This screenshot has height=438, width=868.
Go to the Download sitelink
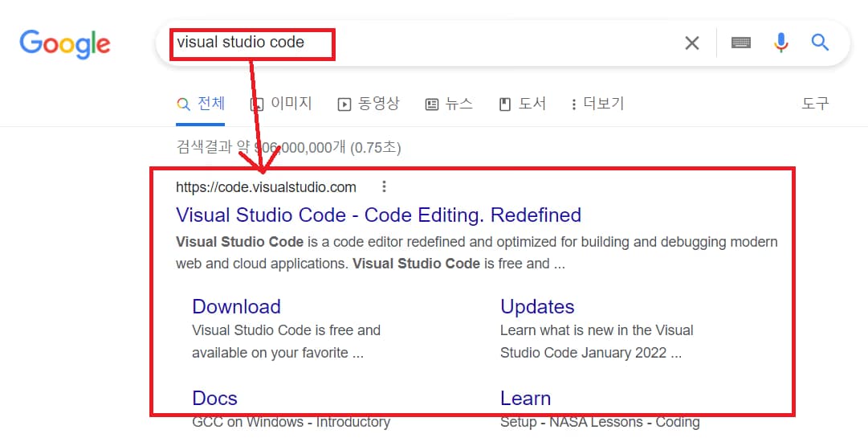tap(236, 307)
